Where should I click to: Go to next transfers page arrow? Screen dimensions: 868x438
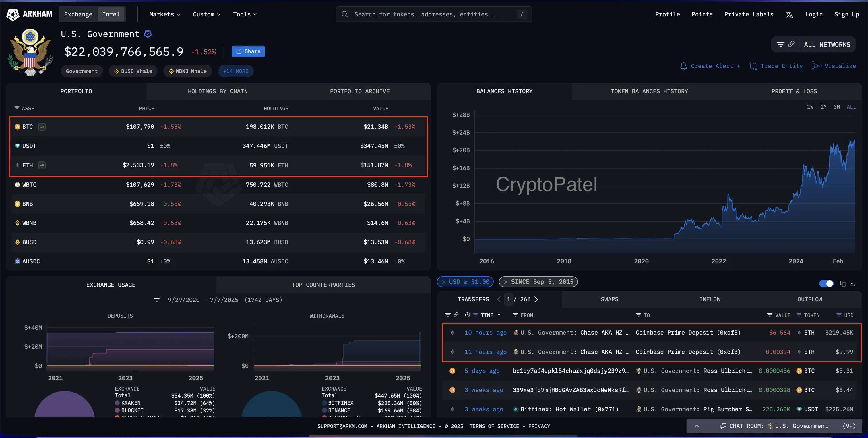536,299
